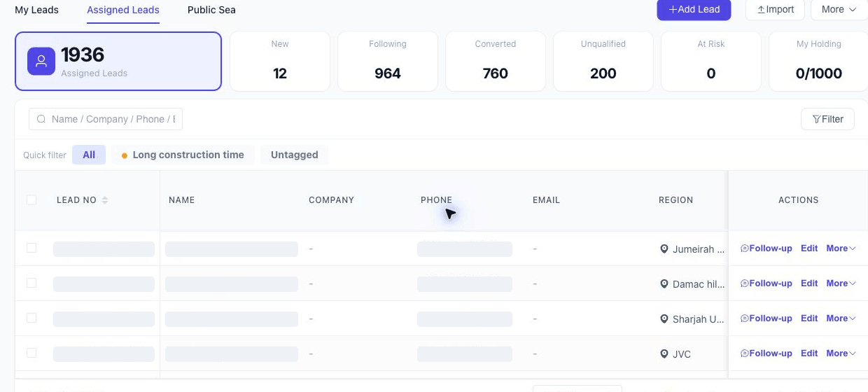Switch to the Public Sea tab

point(211,10)
